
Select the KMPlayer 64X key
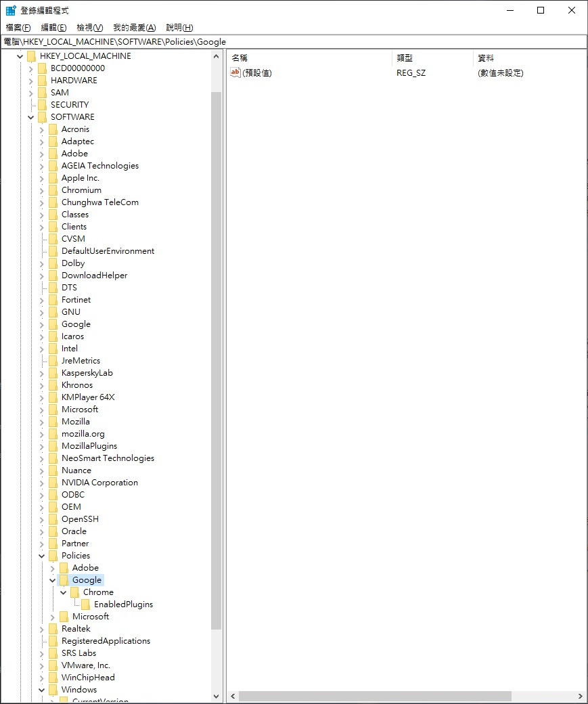88,397
